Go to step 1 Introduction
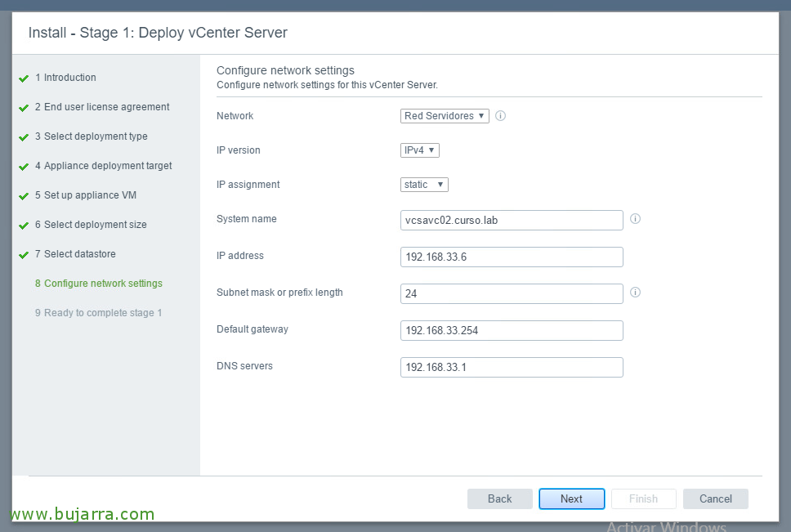Screen dimensions: 791x532 [x=69, y=78]
